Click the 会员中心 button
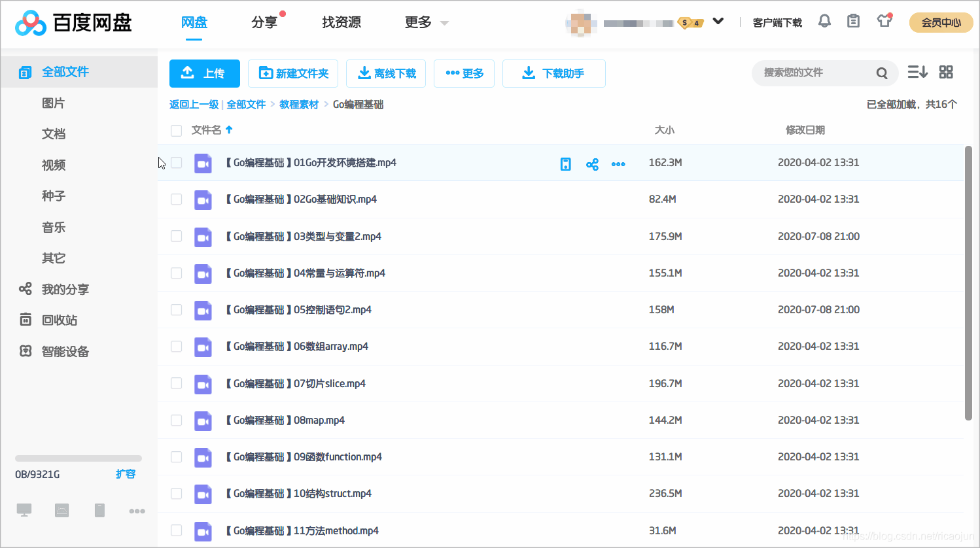The height and width of the screenshot is (548, 980). [941, 22]
